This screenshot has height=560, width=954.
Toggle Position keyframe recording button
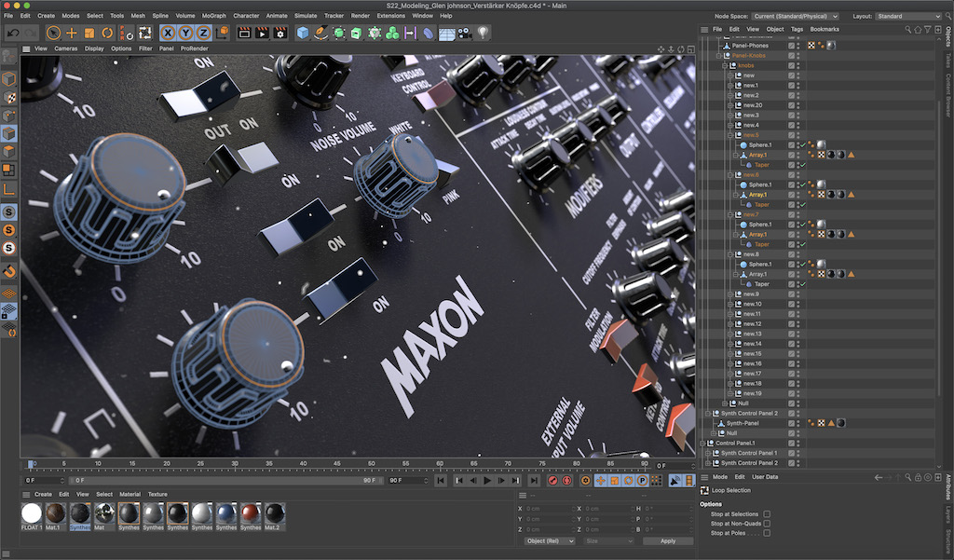pos(601,480)
